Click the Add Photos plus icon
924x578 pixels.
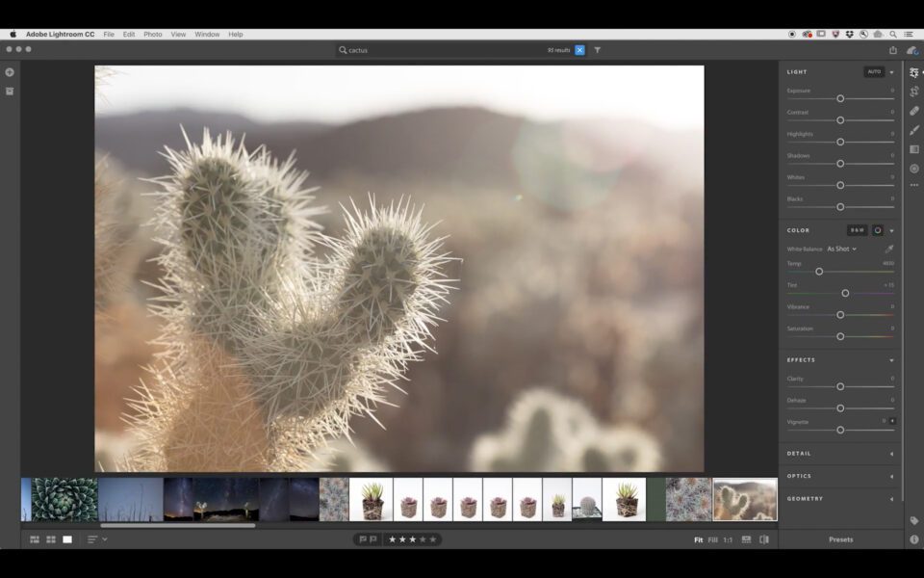coord(10,72)
